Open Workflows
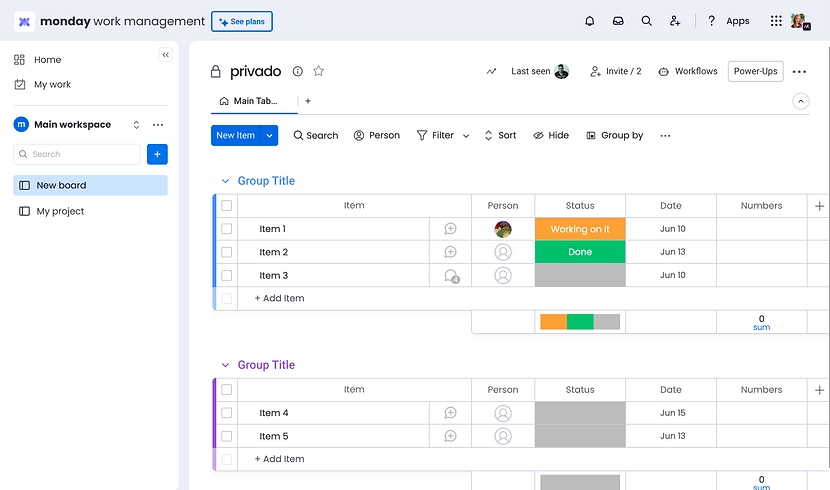 pyautogui.click(x=688, y=71)
